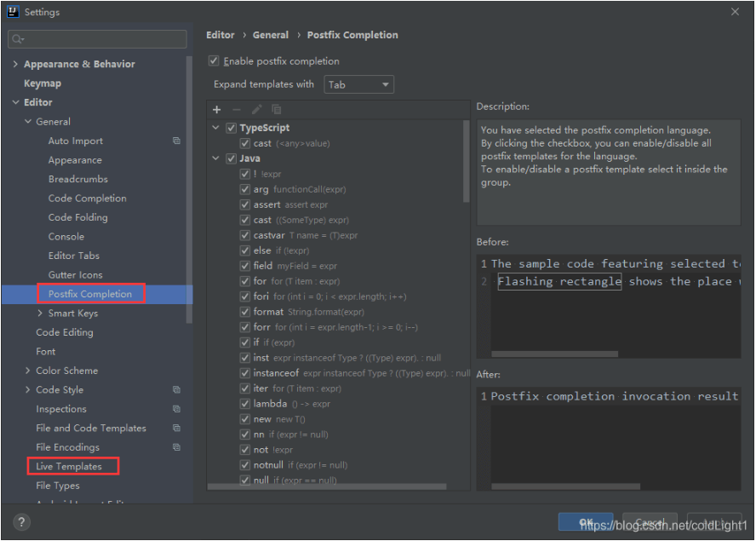Close the Settings dialog with X

click(735, 12)
